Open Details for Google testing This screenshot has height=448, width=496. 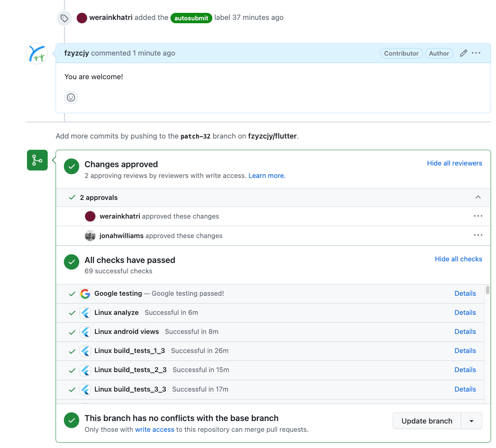pos(465,293)
